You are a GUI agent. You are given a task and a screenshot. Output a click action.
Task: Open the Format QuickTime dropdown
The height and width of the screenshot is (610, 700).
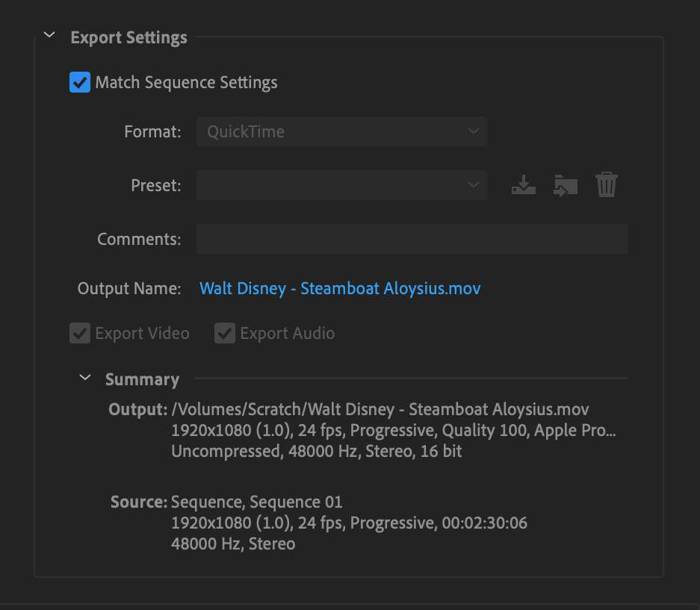pos(342,131)
